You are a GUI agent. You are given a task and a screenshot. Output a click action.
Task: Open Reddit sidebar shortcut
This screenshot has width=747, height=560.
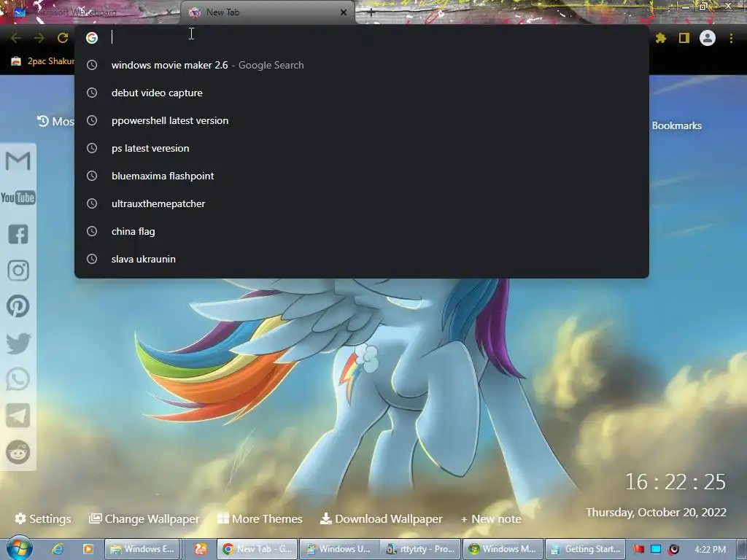tap(18, 452)
